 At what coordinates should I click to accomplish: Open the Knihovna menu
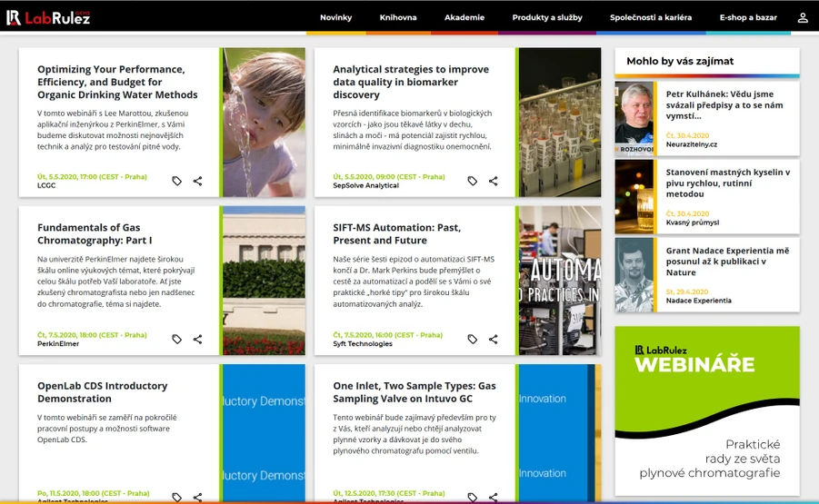click(x=398, y=17)
